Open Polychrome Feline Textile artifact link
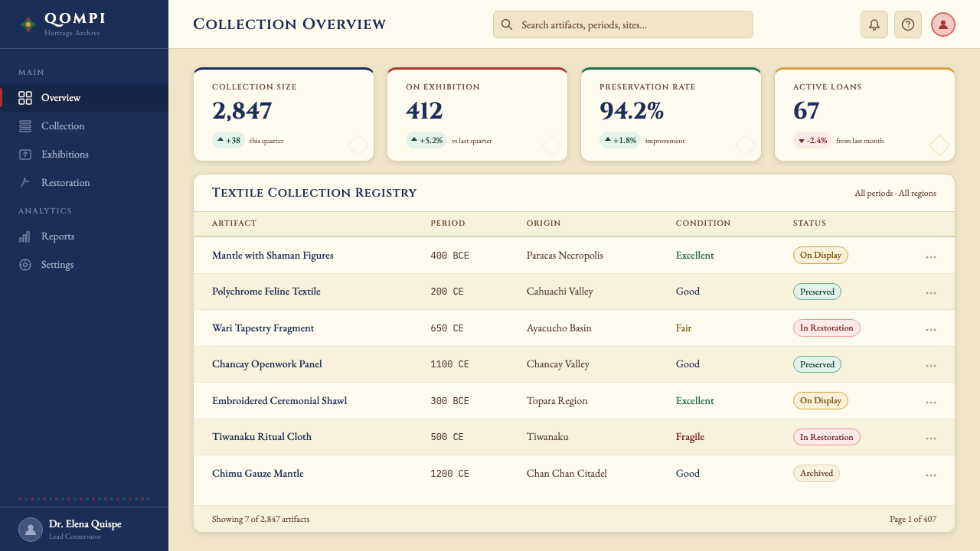Image resolution: width=980 pixels, height=551 pixels. [266, 292]
